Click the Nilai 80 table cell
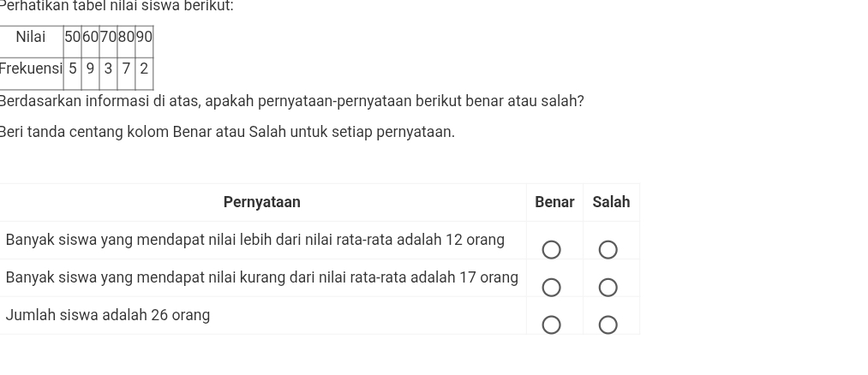This screenshot has width=868, height=375. [x=126, y=37]
